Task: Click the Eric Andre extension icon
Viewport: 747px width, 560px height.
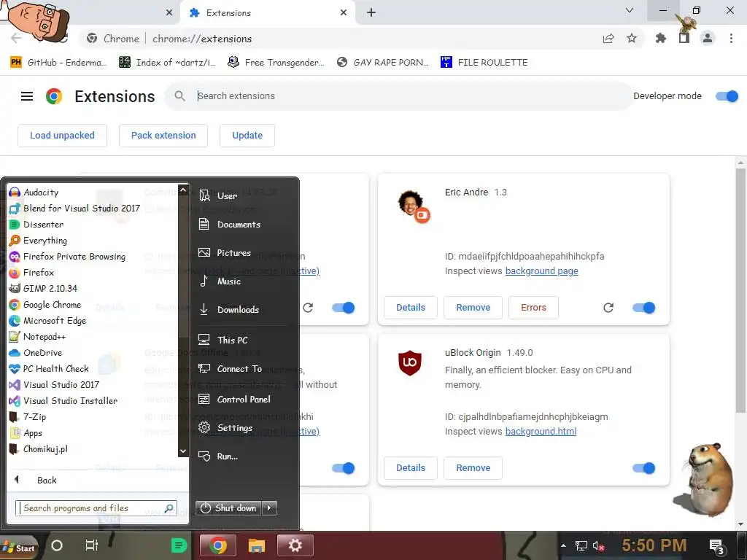Action: [413, 206]
